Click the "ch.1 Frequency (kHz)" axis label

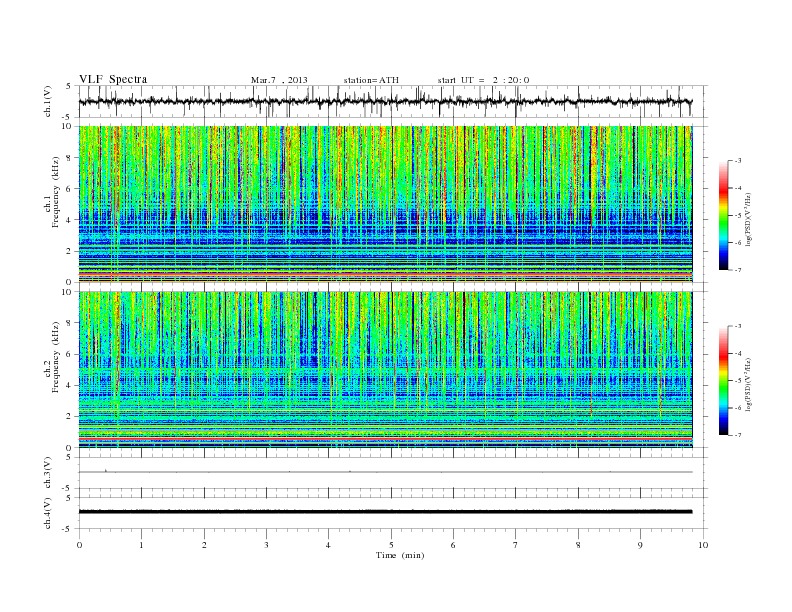point(52,192)
